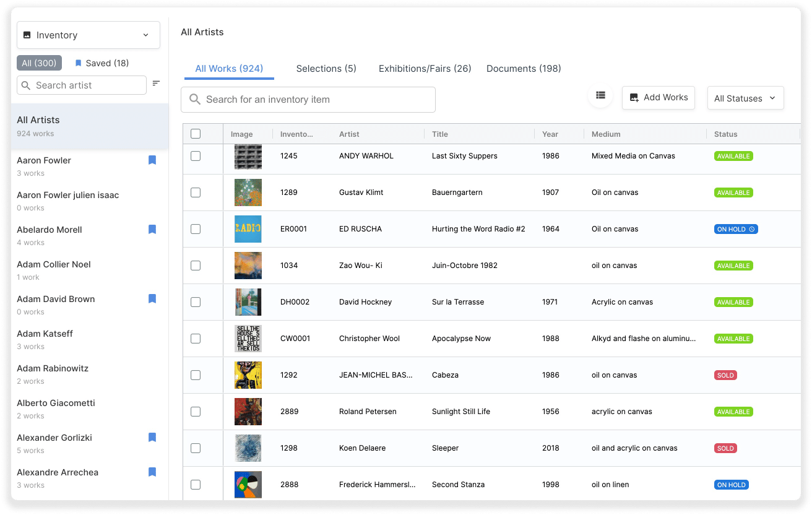812x515 pixels.
Task: Open the Inventory dropdown
Action: coord(88,35)
